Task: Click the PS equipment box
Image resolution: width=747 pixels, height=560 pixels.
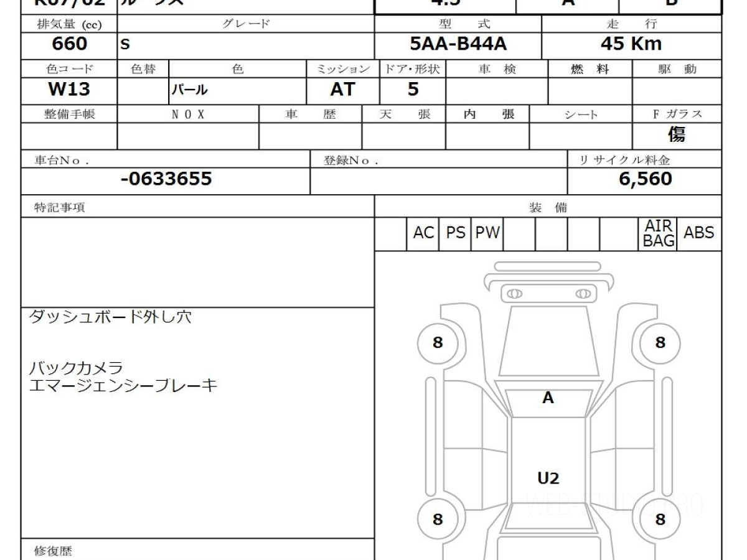Action: tap(456, 233)
